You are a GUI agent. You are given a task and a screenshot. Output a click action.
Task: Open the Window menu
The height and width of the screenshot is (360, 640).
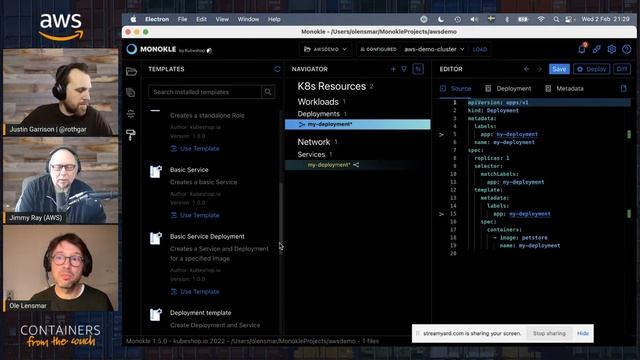click(248, 19)
